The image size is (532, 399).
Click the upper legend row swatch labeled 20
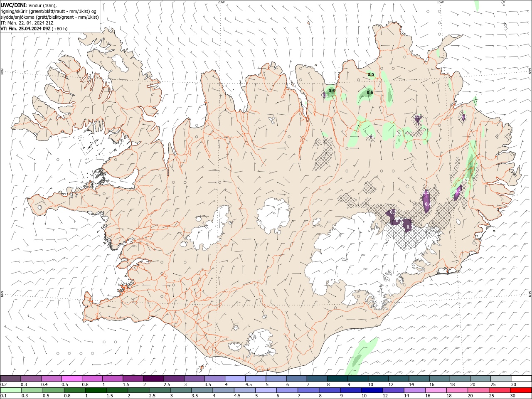tap(480, 379)
